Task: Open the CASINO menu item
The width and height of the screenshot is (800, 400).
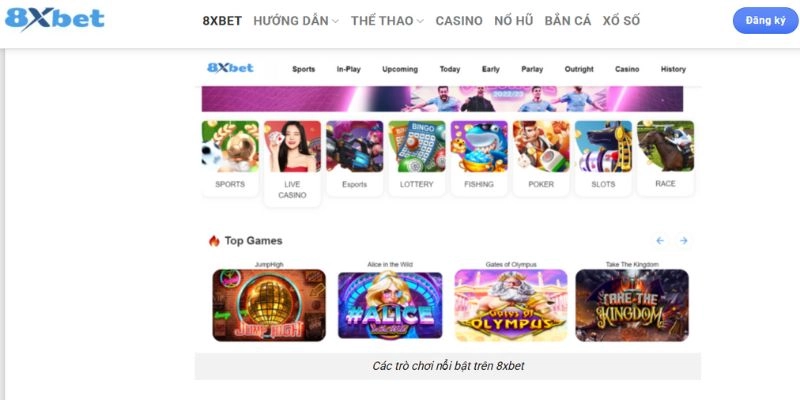Action: click(459, 21)
